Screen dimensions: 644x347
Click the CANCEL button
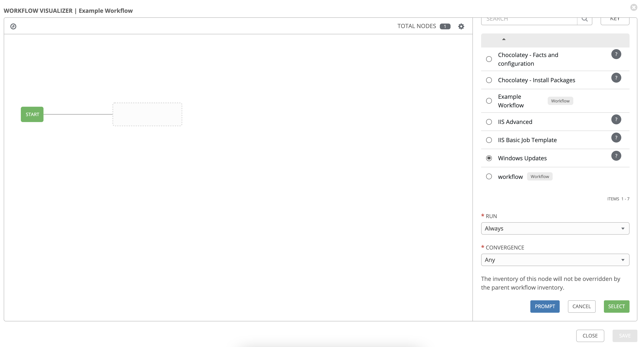point(582,307)
